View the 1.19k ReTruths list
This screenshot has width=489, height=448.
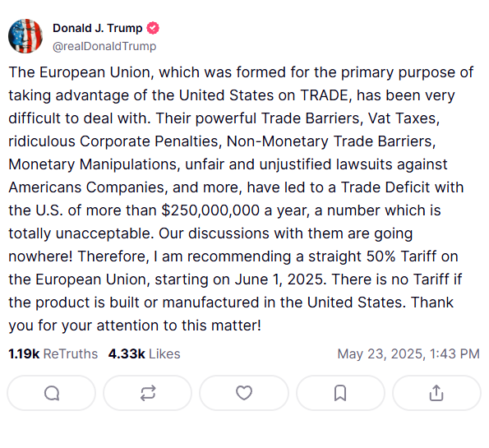(53, 353)
